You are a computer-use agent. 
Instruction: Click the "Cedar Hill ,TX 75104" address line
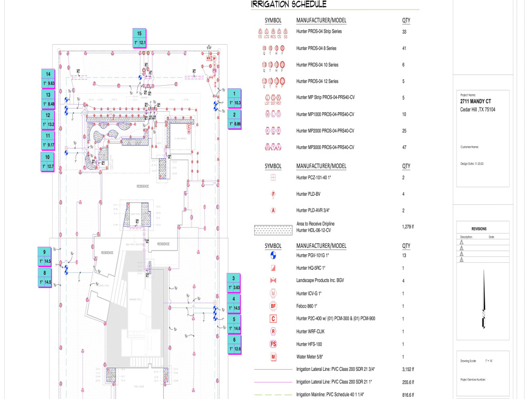(x=478, y=109)
